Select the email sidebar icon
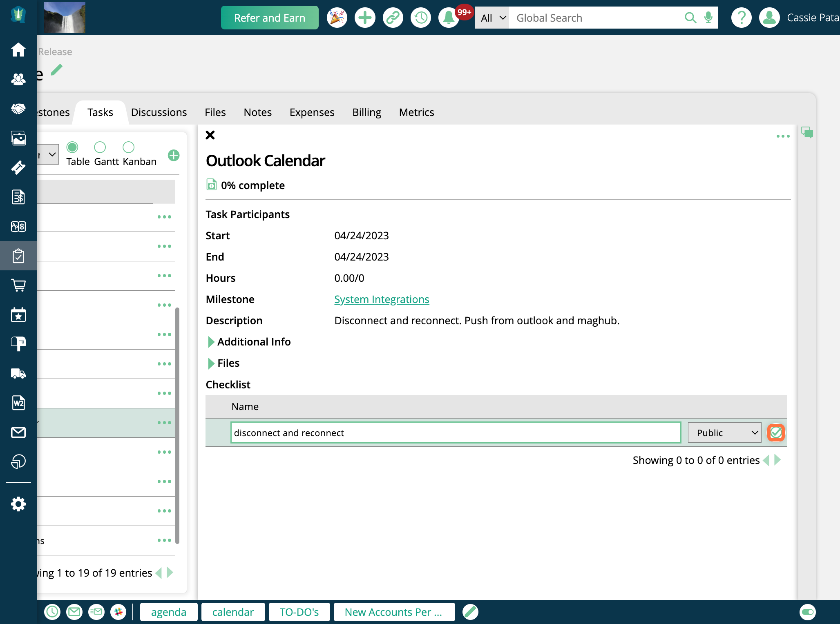The image size is (840, 624). click(18, 432)
